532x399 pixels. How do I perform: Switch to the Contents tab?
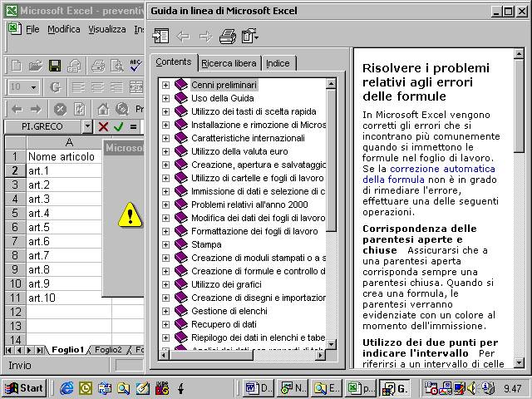click(174, 62)
